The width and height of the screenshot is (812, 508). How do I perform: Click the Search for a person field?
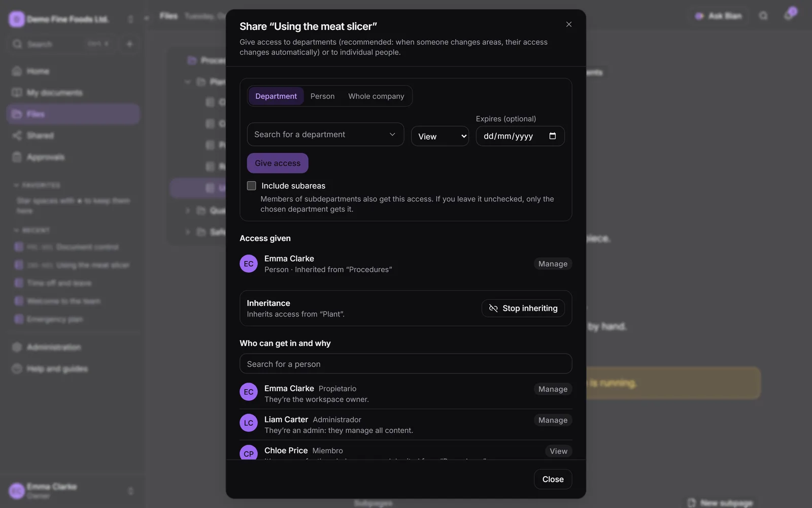405,364
